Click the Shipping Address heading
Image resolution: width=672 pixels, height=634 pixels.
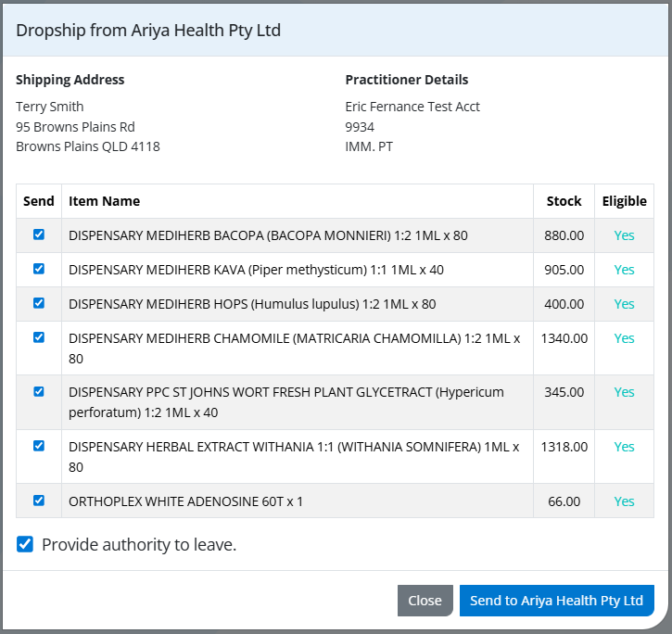tap(70, 80)
